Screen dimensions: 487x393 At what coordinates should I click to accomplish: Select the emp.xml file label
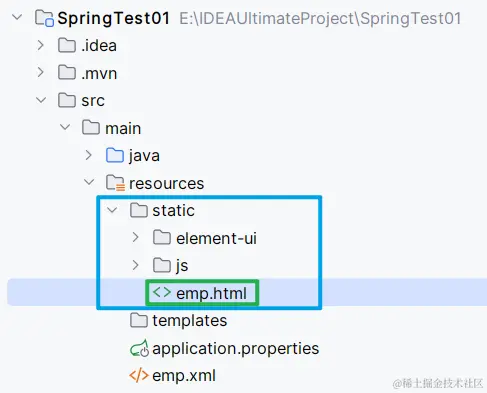pyautogui.click(x=184, y=376)
